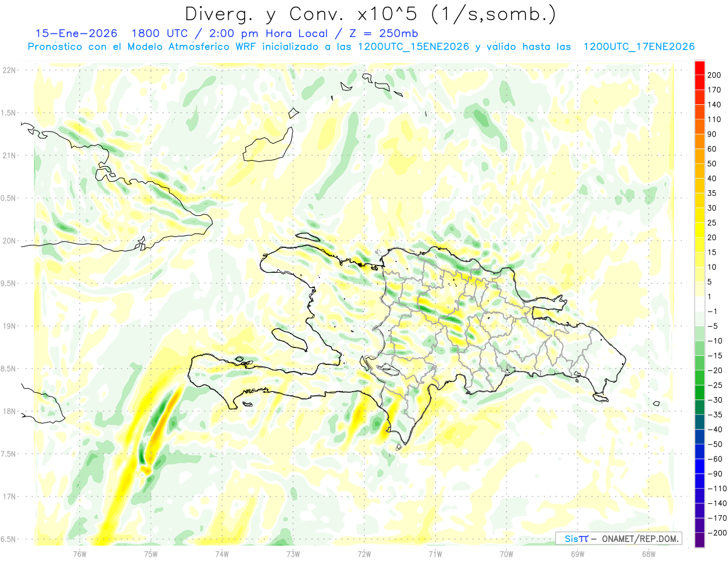
Task: Click the purple swatch below the -200 label
Action: tap(699, 540)
